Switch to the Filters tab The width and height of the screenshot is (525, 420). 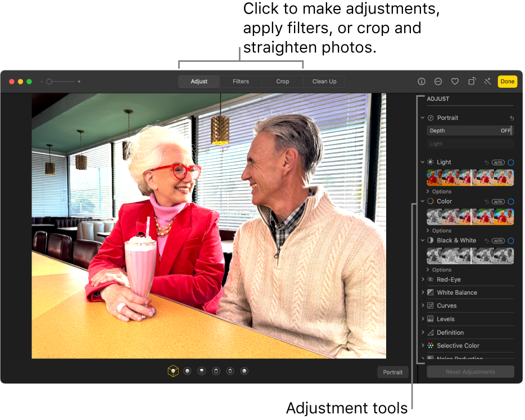click(x=241, y=82)
